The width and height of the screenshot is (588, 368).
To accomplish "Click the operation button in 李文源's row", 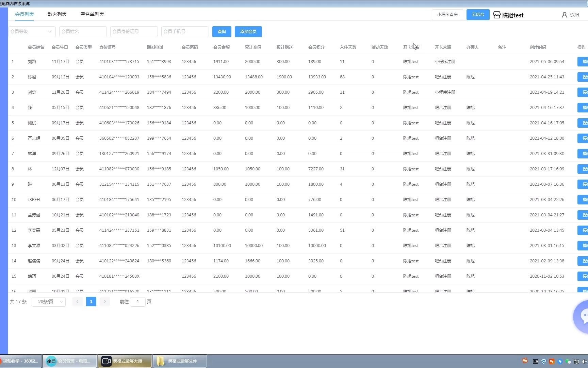I will (583, 246).
